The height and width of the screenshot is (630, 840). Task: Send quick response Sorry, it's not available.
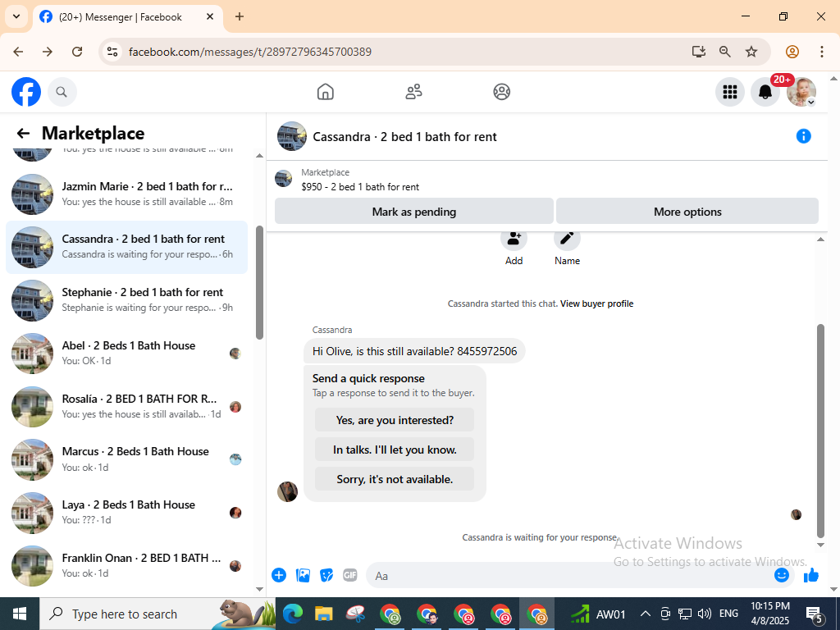pyautogui.click(x=395, y=479)
